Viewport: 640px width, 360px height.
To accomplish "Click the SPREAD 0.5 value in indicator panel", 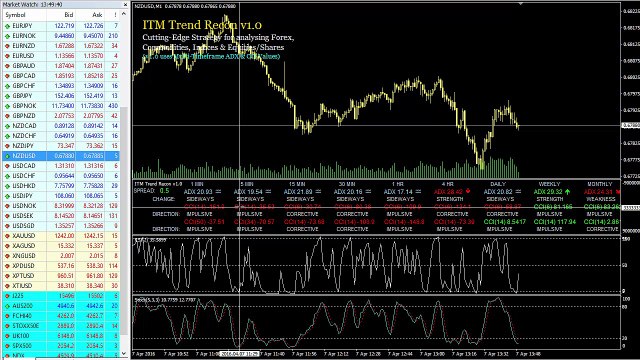I will click(x=164, y=191).
